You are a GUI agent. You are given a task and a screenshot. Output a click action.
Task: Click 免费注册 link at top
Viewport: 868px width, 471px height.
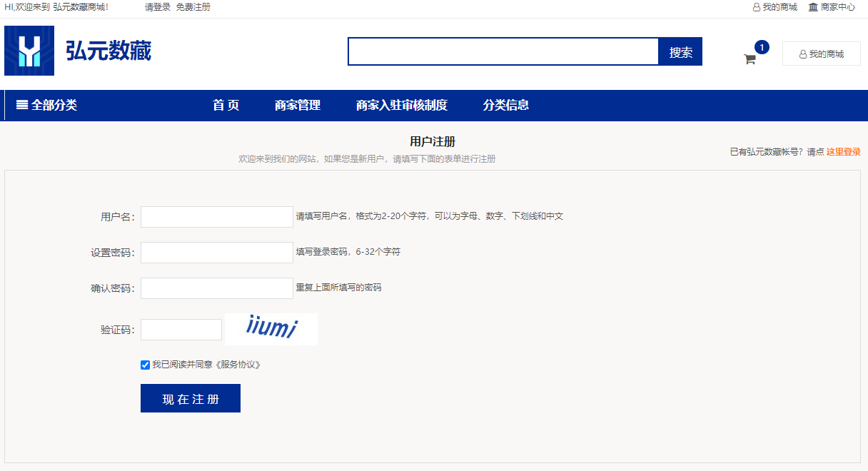[193, 7]
